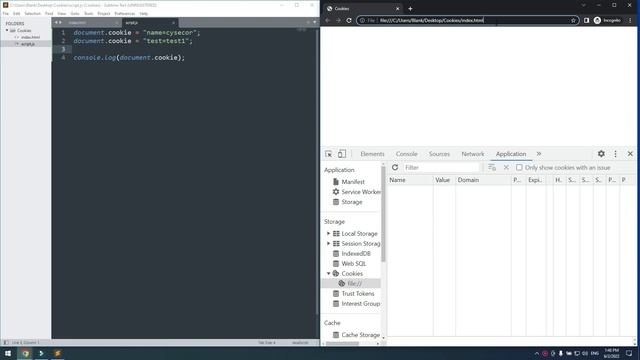Screen dimensions: 640x360
Task: Click the DevTools sidebar vertical scrollbar
Action: pyautogui.click(x=383, y=213)
